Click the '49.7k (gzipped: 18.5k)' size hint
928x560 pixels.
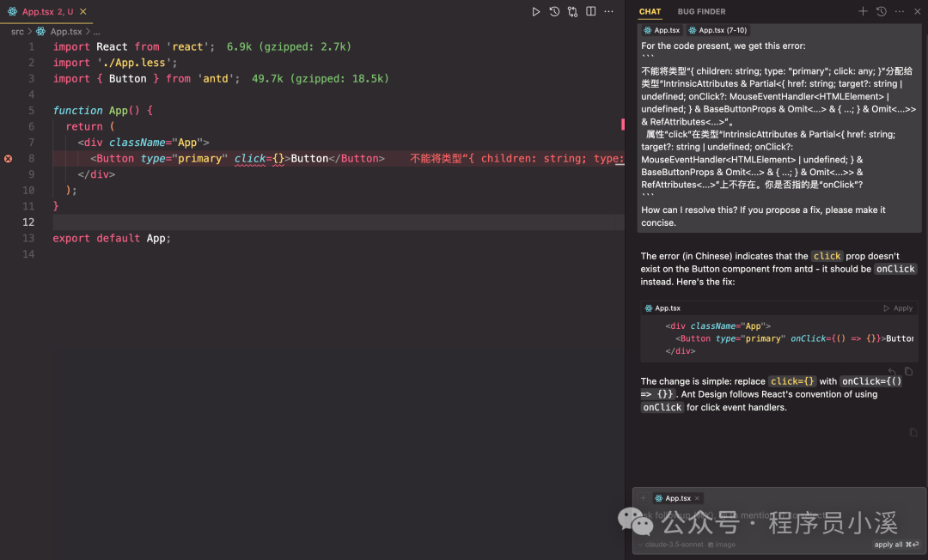[321, 79]
